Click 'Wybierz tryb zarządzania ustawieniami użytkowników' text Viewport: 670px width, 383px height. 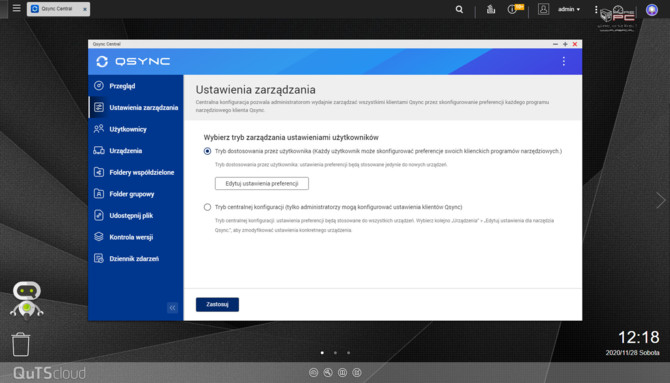tap(291, 137)
